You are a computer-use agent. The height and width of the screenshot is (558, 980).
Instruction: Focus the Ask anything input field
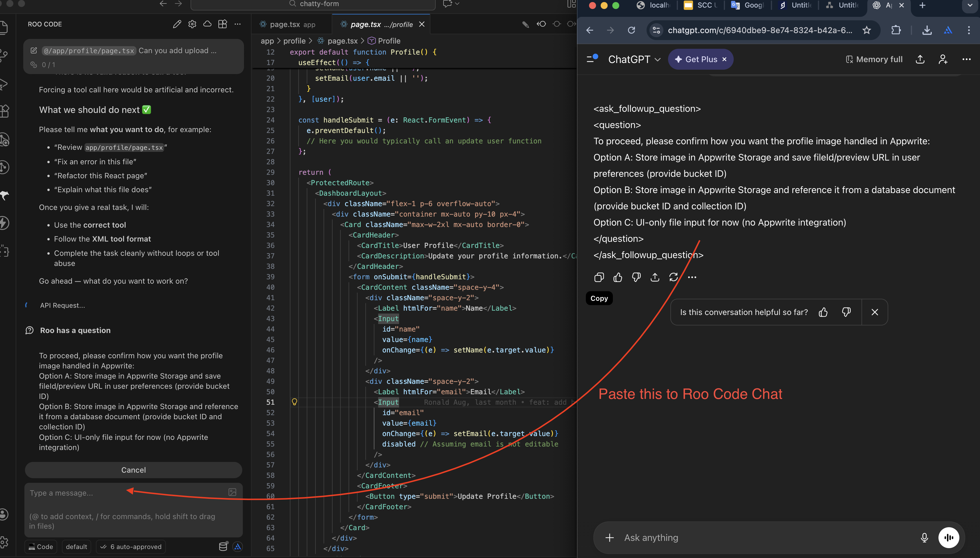pos(763,537)
